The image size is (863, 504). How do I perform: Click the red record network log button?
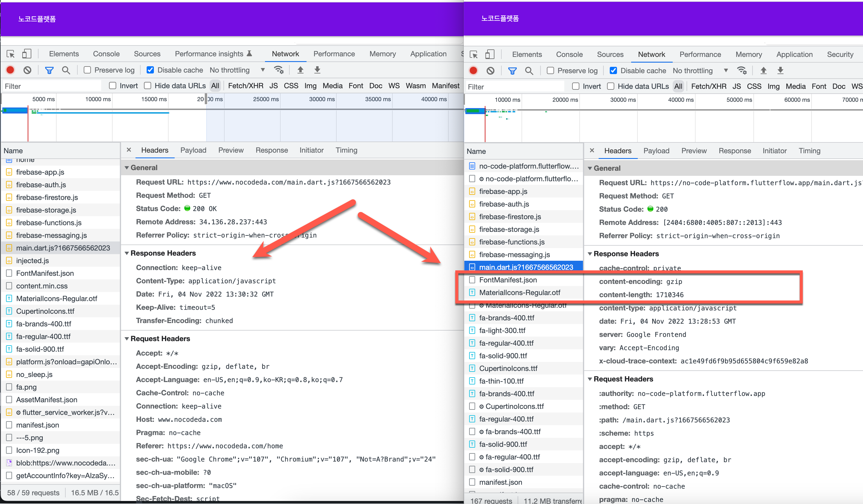(x=10, y=70)
